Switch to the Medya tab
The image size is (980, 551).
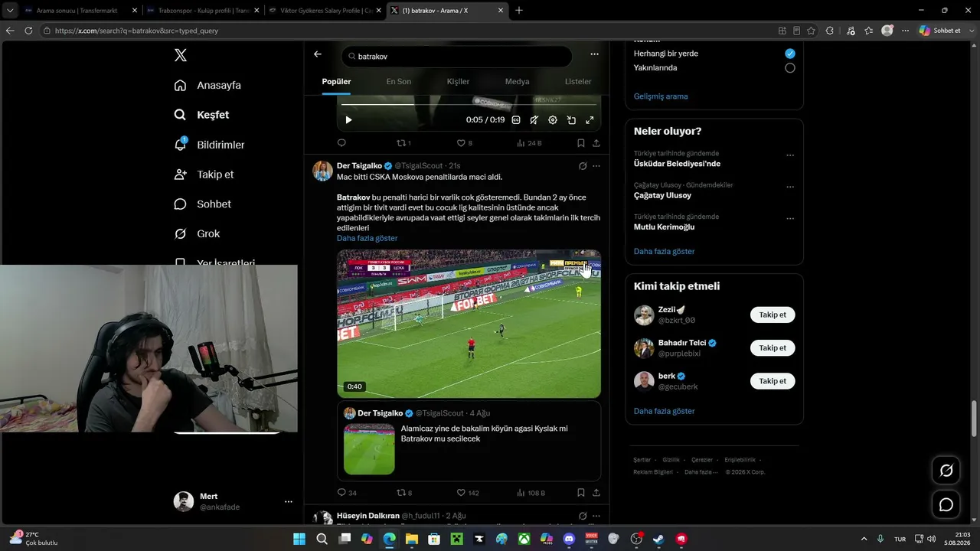[517, 82]
